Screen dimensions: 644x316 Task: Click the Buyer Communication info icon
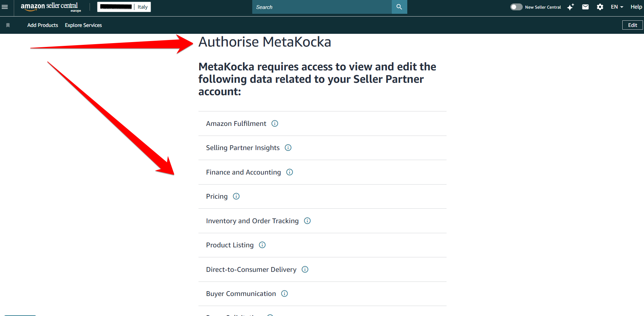[284, 294]
